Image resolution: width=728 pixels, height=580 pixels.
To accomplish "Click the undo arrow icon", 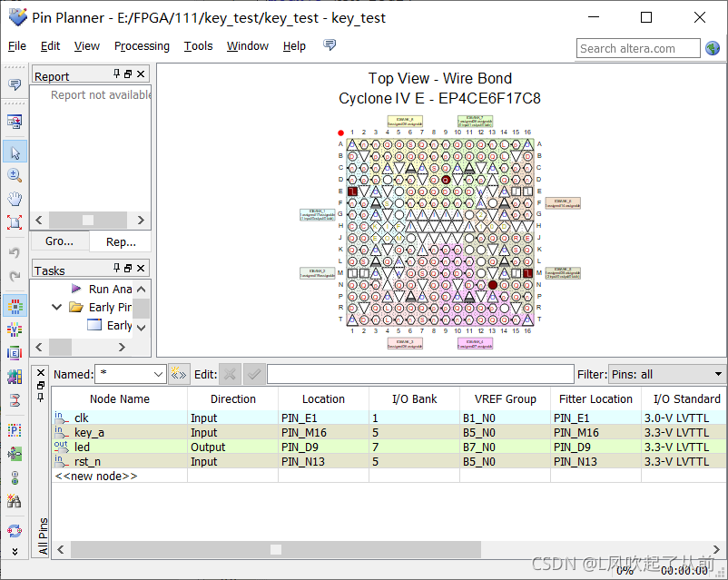I will [x=15, y=252].
